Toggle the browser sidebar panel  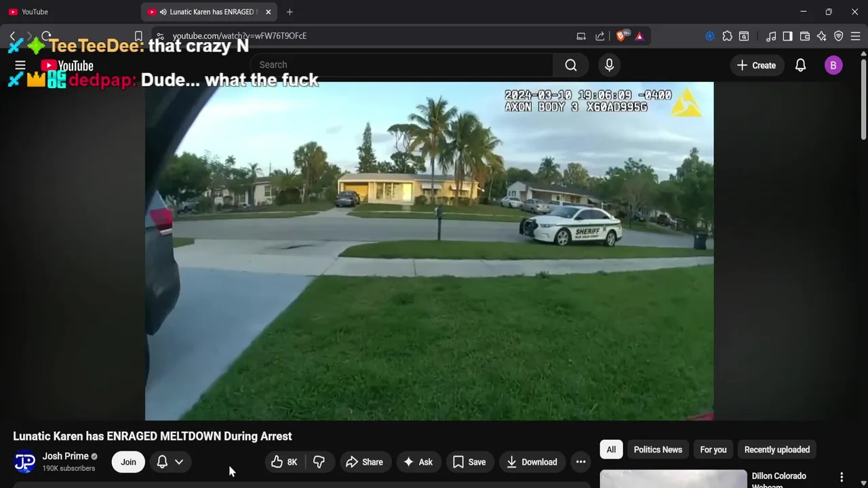pos(787,36)
